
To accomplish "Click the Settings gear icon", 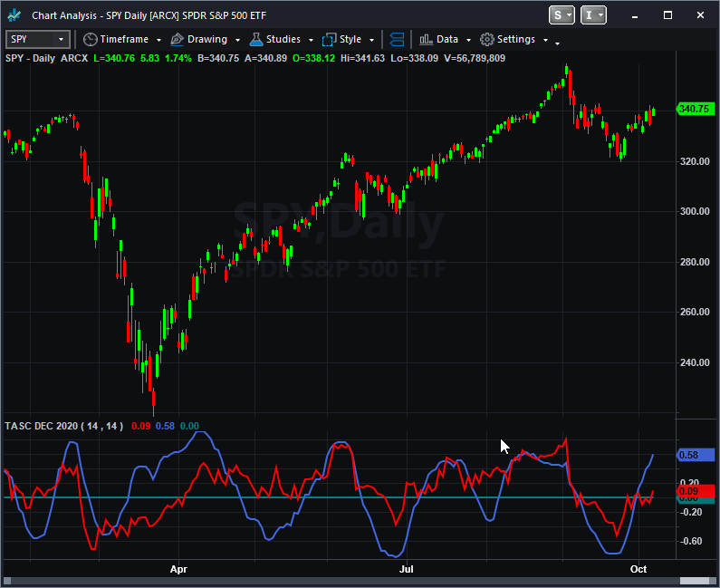I will pyautogui.click(x=486, y=40).
